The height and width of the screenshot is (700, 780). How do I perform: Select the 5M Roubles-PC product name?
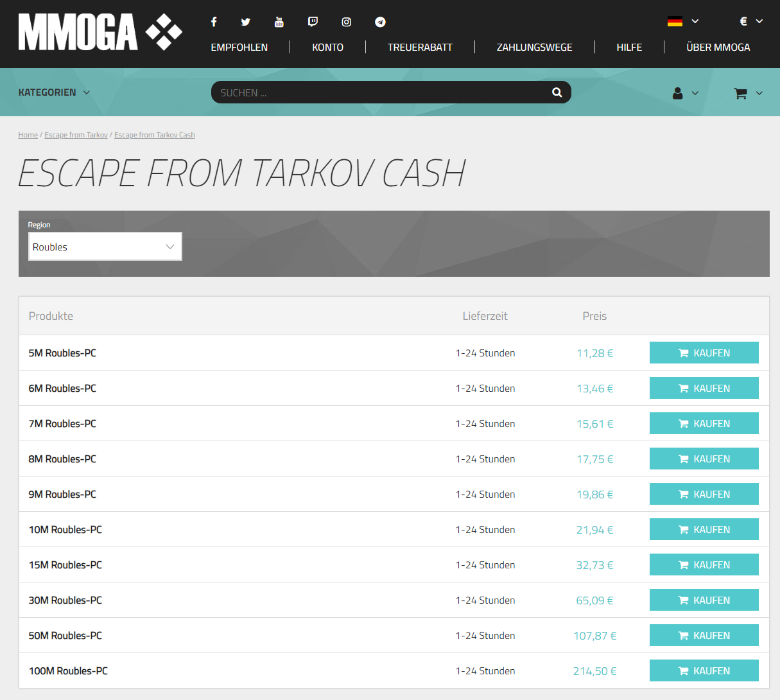tap(62, 353)
